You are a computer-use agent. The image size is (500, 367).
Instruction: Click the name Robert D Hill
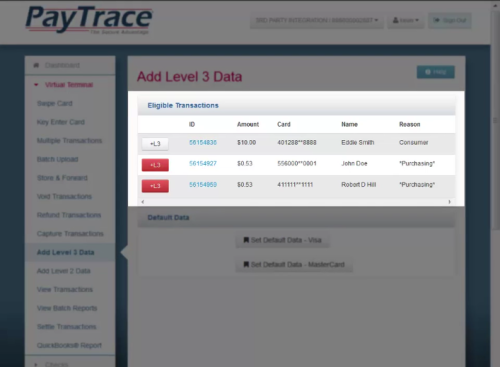359,185
